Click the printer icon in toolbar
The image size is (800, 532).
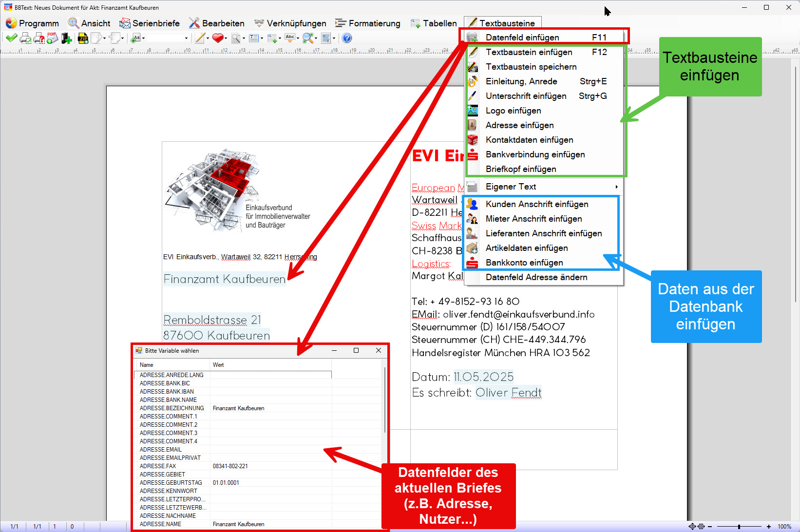(x=25, y=38)
